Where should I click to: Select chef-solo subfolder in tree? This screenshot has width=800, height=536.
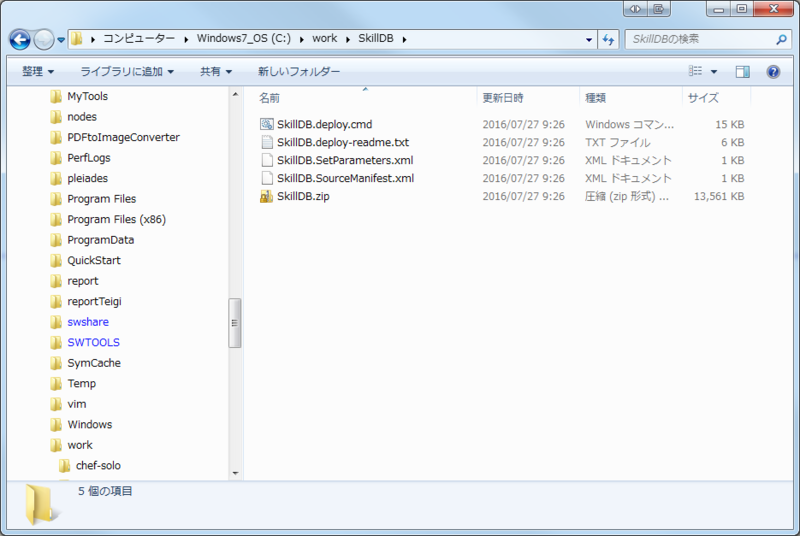[x=98, y=466]
